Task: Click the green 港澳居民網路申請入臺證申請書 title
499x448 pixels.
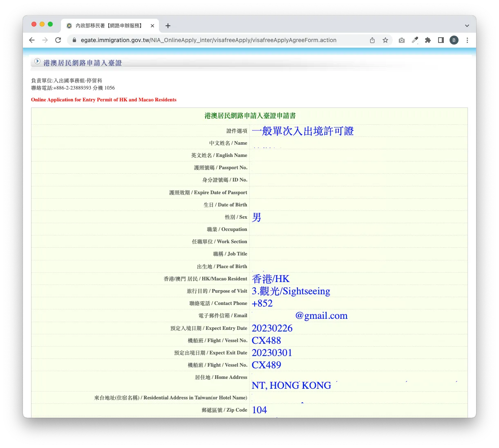Action: [250, 116]
